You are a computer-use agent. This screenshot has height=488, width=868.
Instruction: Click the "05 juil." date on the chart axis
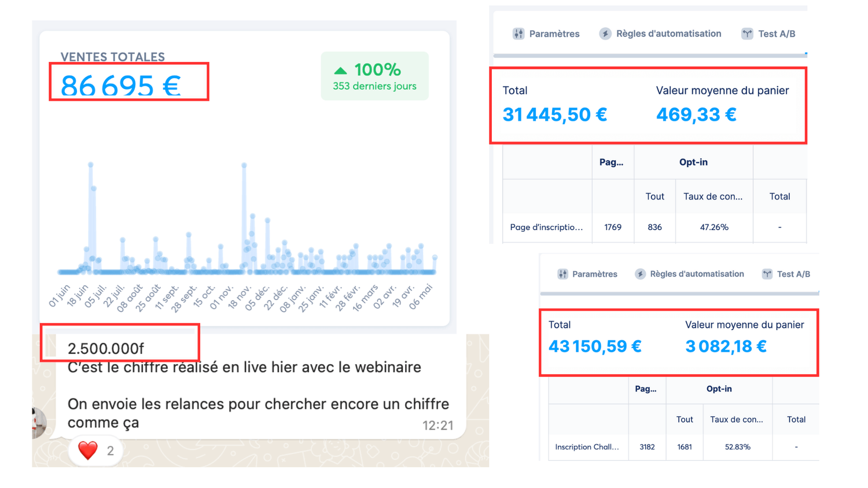(95, 295)
